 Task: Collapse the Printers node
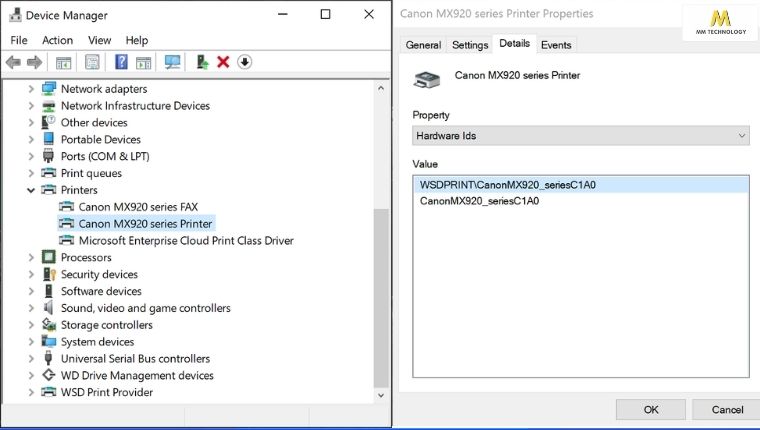[x=31, y=190]
